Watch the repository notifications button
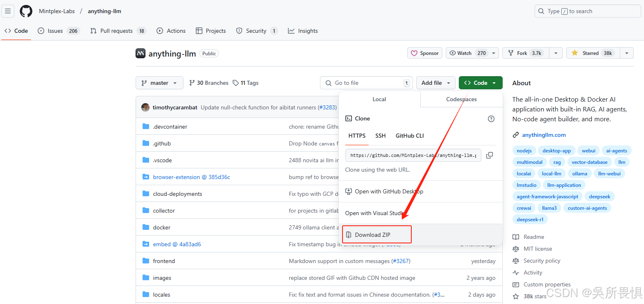Screen dimensions: 644x304 click(x=468, y=53)
